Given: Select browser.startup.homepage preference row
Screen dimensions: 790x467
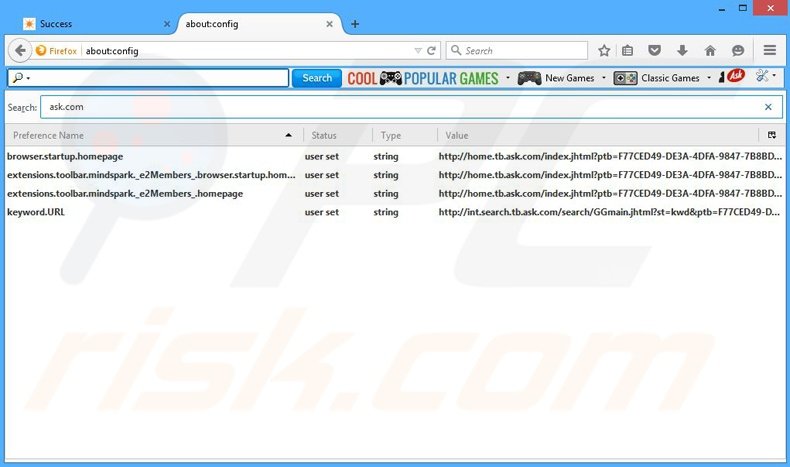Looking at the screenshot, I should tap(394, 156).
